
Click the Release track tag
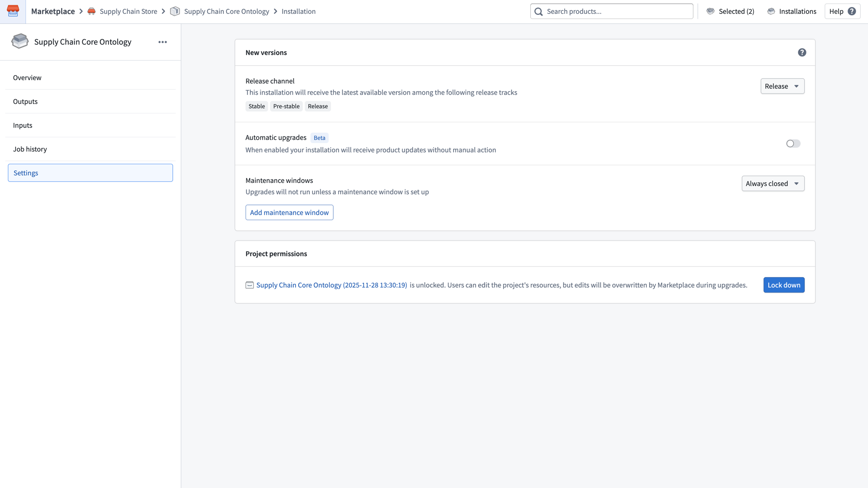pyautogui.click(x=318, y=106)
